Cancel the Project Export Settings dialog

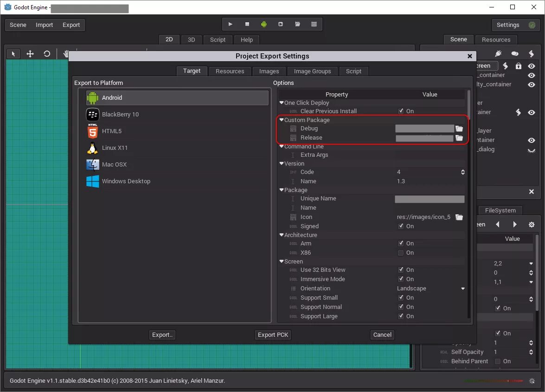point(382,334)
